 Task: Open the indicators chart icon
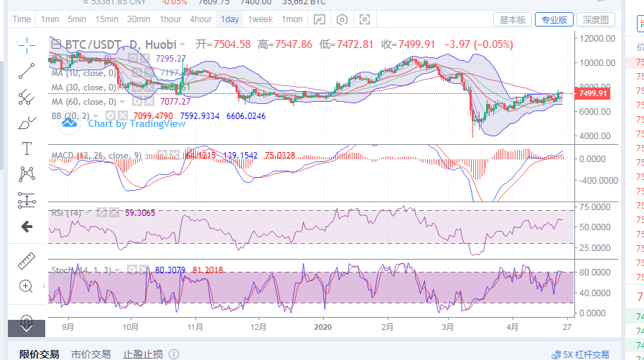[319, 19]
